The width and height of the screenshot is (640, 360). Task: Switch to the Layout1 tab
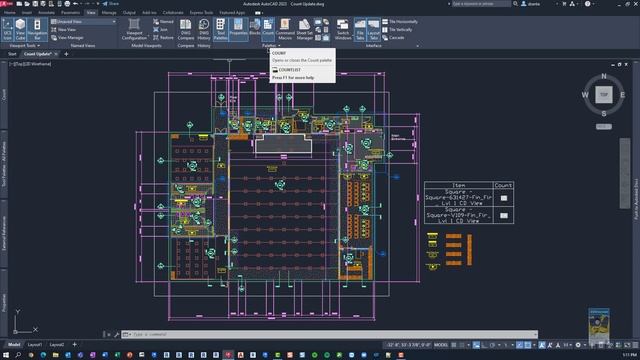pyautogui.click(x=35, y=344)
